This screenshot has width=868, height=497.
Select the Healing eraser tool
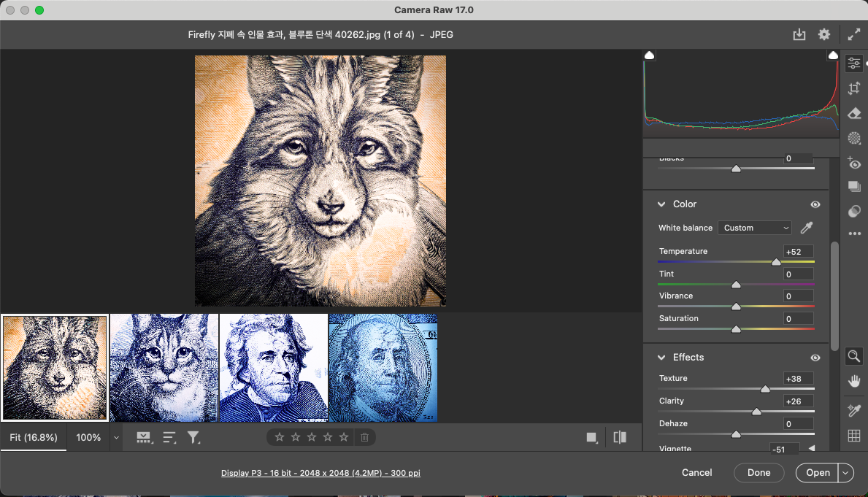pyautogui.click(x=854, y=113)
